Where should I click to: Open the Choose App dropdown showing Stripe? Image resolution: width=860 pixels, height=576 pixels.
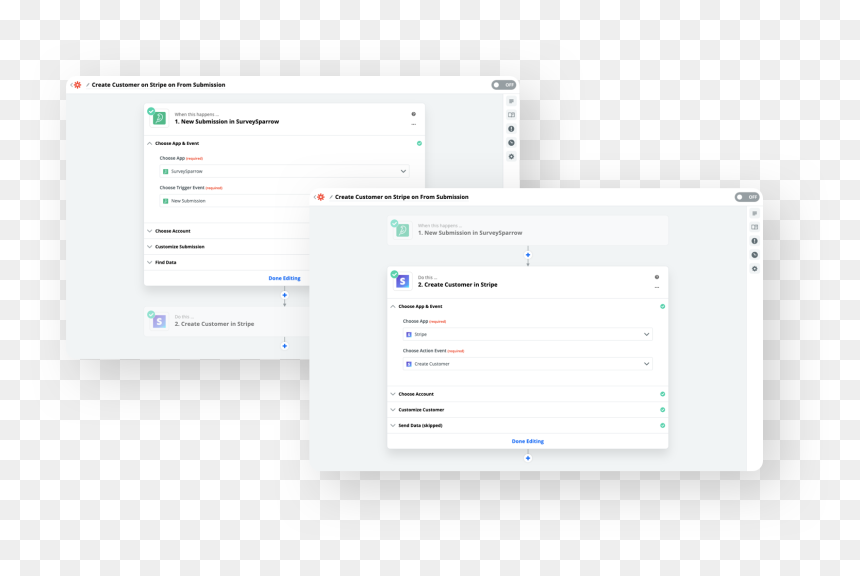[x=528, y=334]
